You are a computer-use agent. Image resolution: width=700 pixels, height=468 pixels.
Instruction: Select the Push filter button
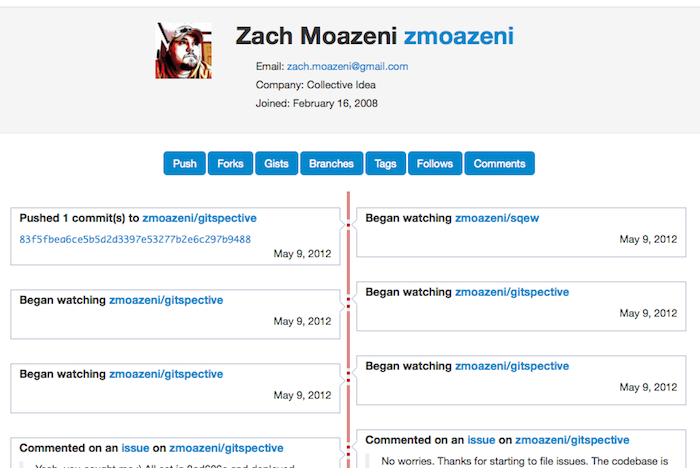tap(184, 164)
